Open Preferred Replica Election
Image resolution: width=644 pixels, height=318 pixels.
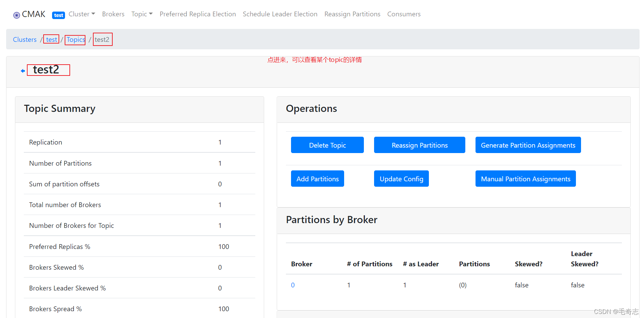pos(198,14)
